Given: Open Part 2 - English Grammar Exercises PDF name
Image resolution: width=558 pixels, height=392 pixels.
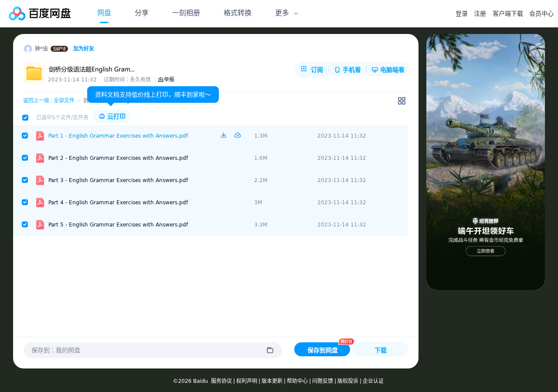Looking at the screenshot, I should click(x=118, y=158).
